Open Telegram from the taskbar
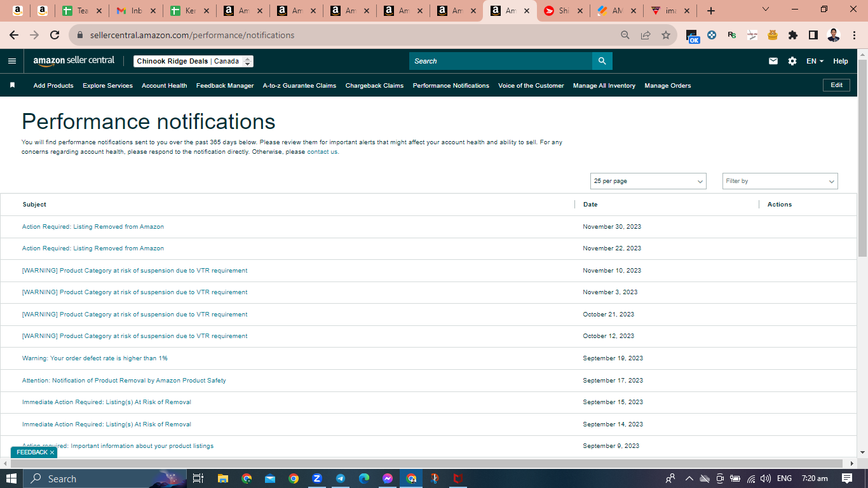 pyautogui.click(x=341, y=478)
